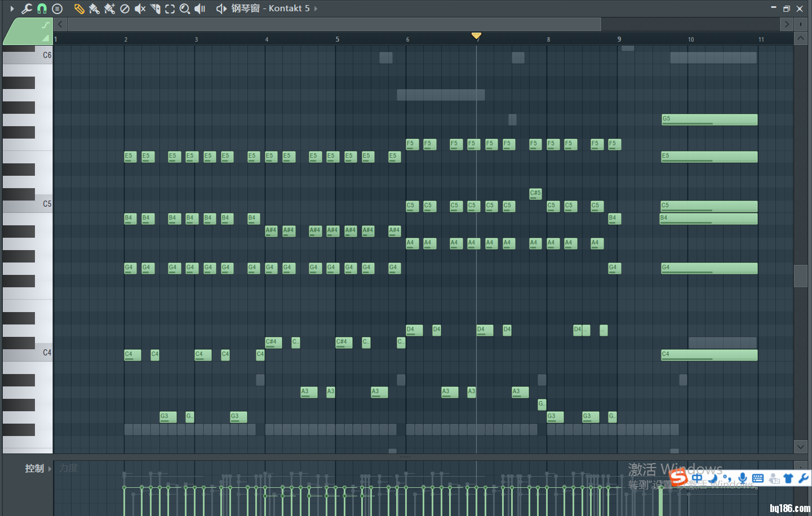Click the small dot button above vertical scrollbar

point(801,24)
